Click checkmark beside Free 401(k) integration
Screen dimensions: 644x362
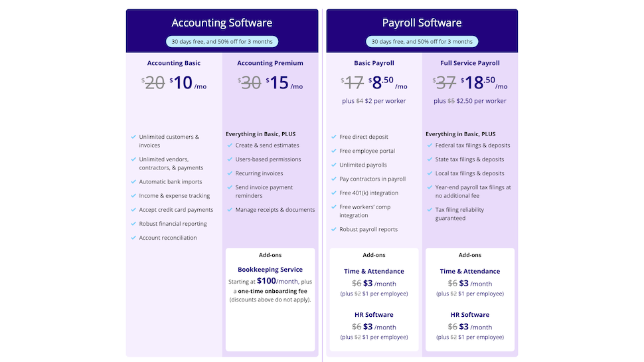pyautogui.click(x=334, y=193)
